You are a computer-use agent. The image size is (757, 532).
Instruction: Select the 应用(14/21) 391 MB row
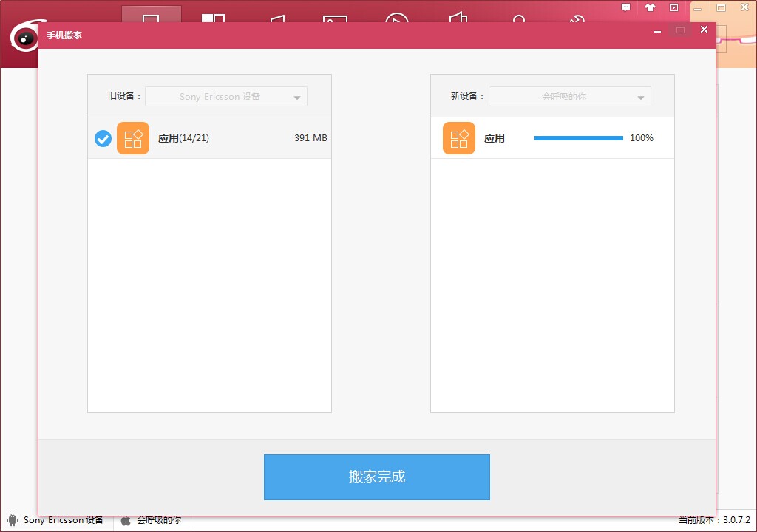pos(209,138)
